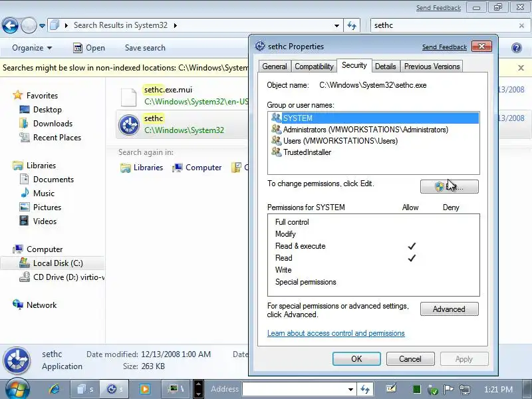Screen dimensions: 532x399
Task: Switch to the Compatibility tab
Action: (x=314, y=66)
